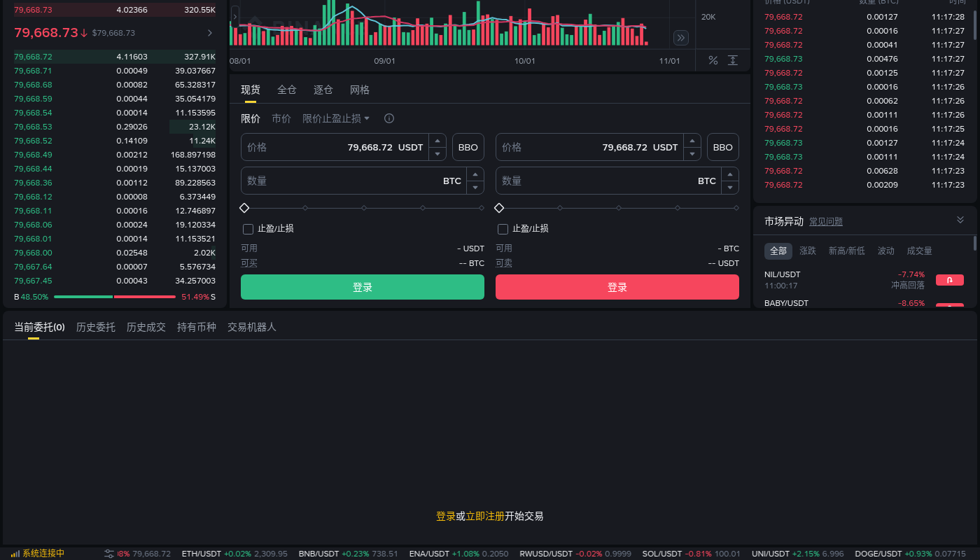Collapse the 市场异动 panel
The width and height of the screenshot is (980, 560).
pyautogui.click(x=960, y=220)
